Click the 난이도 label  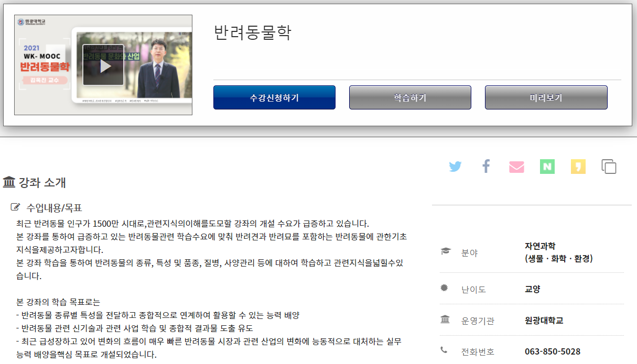473,289
